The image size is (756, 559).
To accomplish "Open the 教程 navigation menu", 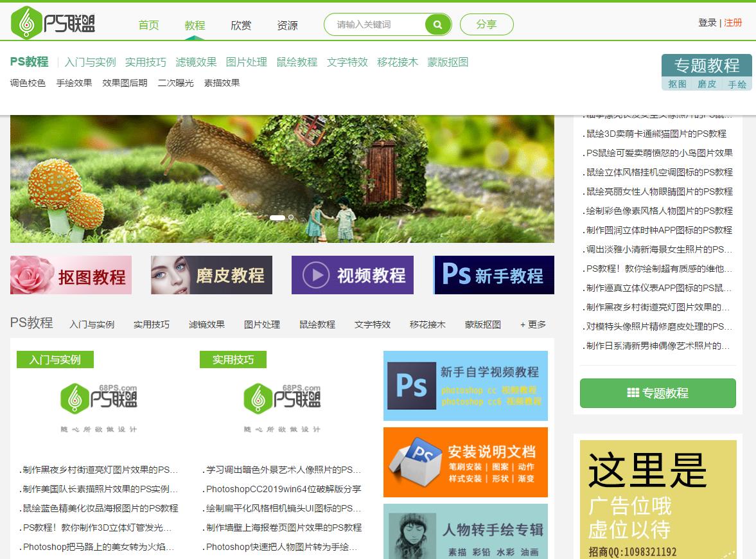I will point(195,26).
